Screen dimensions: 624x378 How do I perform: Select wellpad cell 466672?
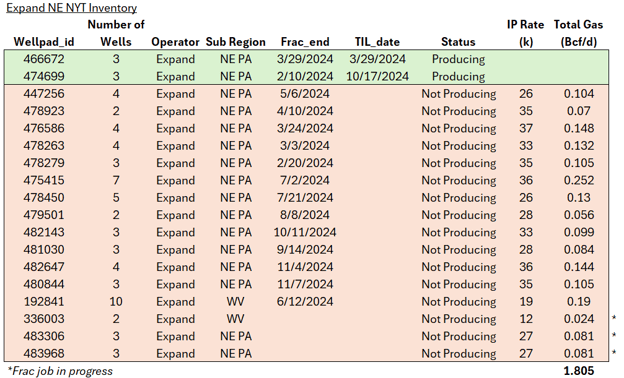coord(44,59)
